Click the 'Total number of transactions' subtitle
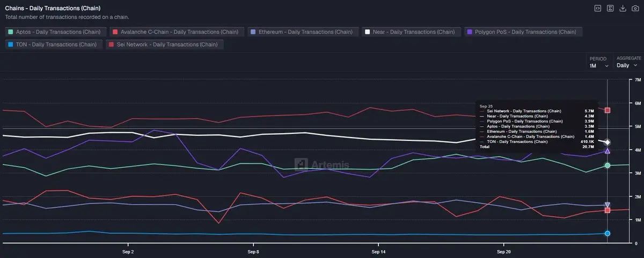The height and width of the screenshot is (258, 644). [x=67, y=17]
